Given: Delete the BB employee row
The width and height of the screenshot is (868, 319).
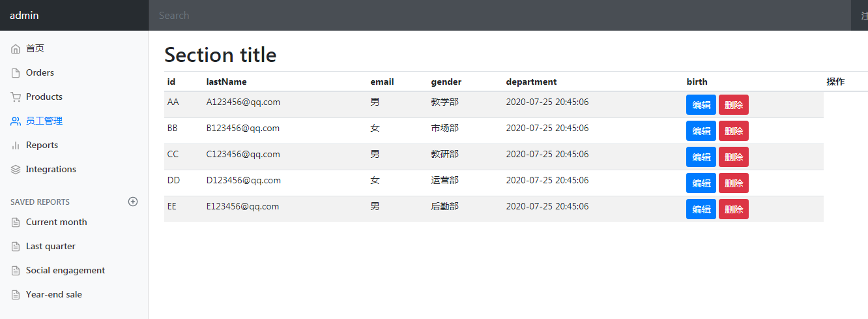Looking at the screenshot, I should pos(734,130).
